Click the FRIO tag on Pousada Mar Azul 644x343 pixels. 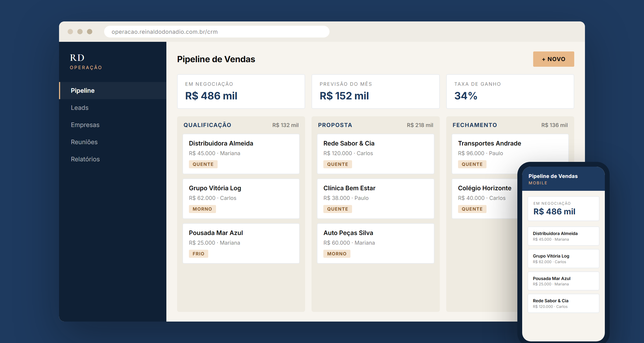pyautogui.click(x=199, y=254)
